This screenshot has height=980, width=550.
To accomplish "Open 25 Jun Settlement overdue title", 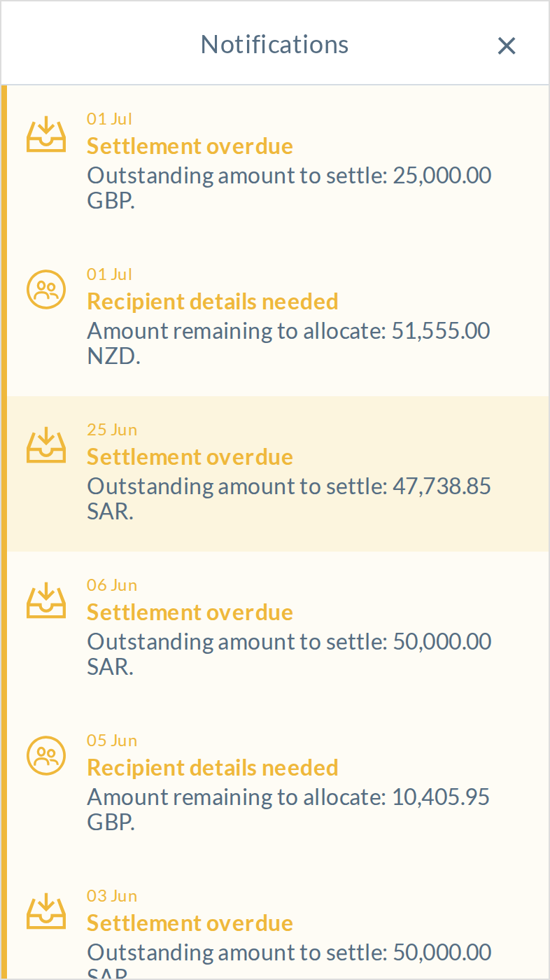I will click(190, 457).
